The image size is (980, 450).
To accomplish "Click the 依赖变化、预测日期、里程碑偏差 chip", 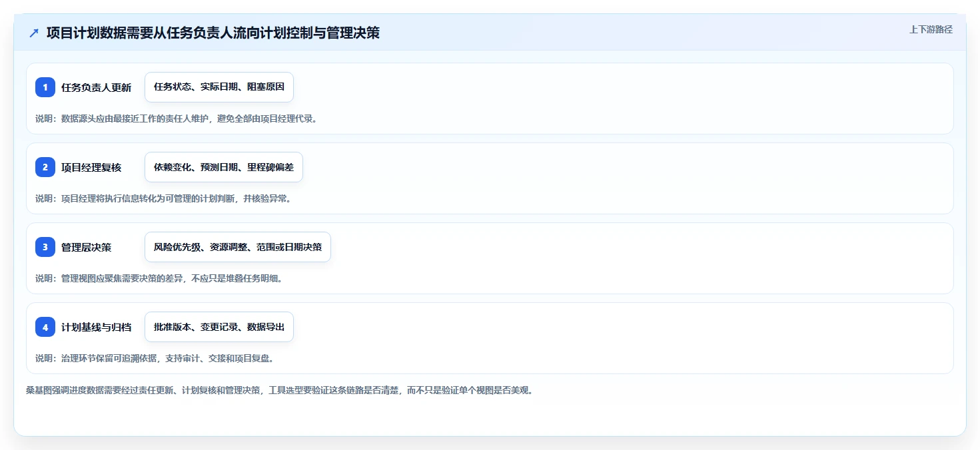I will pos(224,167).
